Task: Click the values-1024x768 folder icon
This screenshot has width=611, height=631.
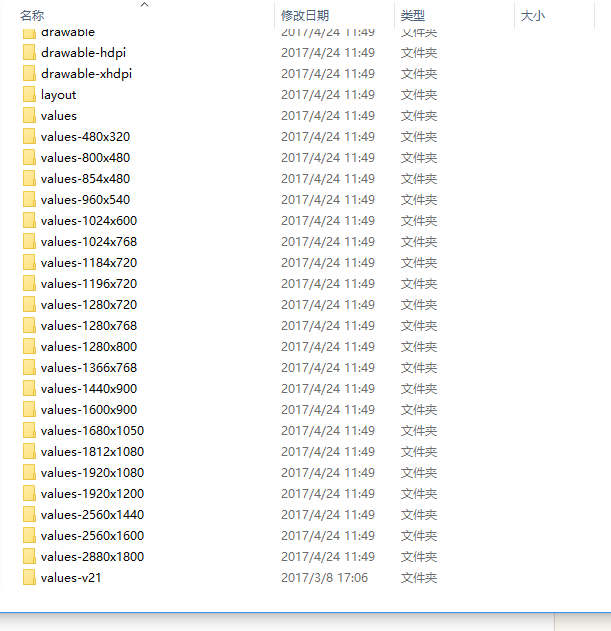Action: (29, 241)
